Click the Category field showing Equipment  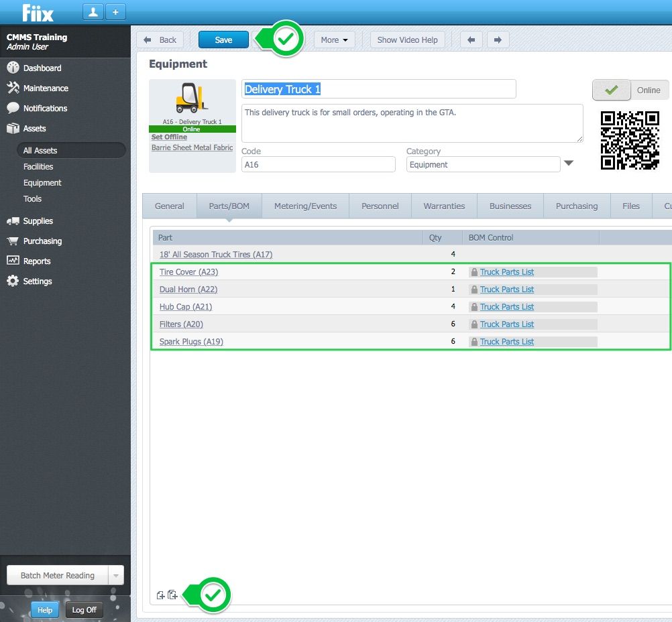(483, 164)
